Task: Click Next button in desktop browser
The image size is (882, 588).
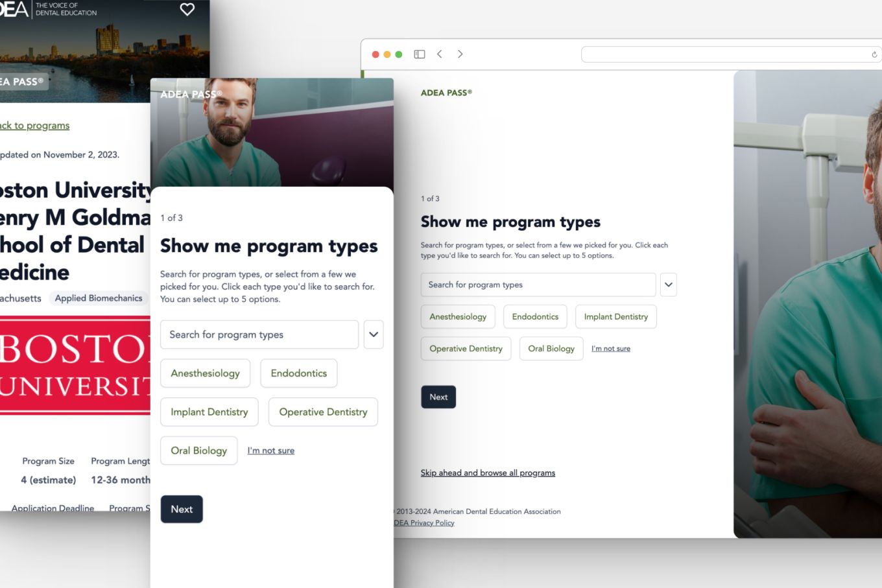Action: (x=438, y=397)
